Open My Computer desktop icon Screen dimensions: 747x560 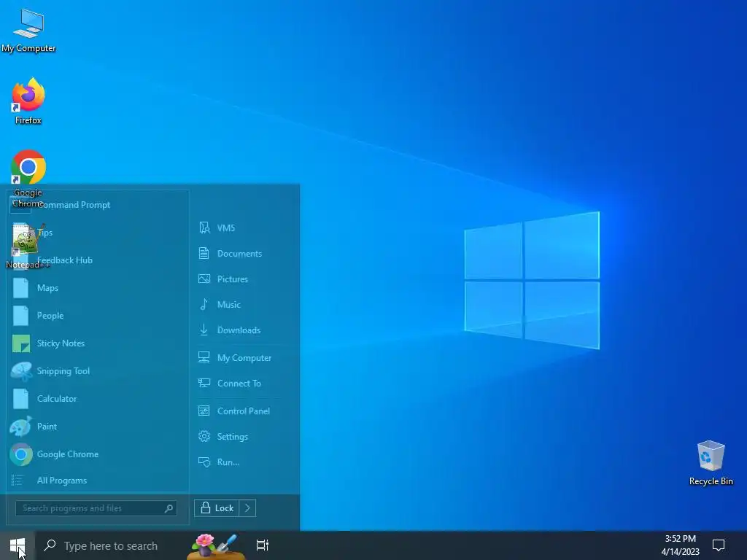click(x=28, y=31)
